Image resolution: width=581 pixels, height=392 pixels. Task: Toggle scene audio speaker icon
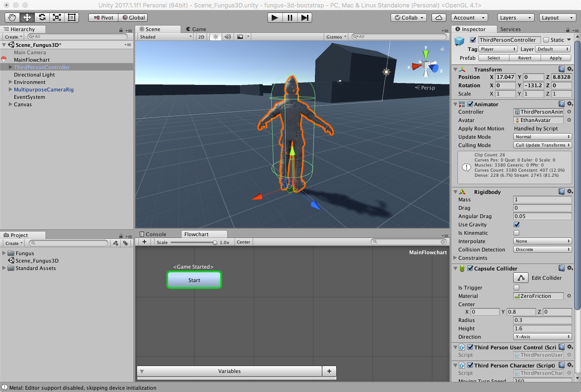click(228, 37)
